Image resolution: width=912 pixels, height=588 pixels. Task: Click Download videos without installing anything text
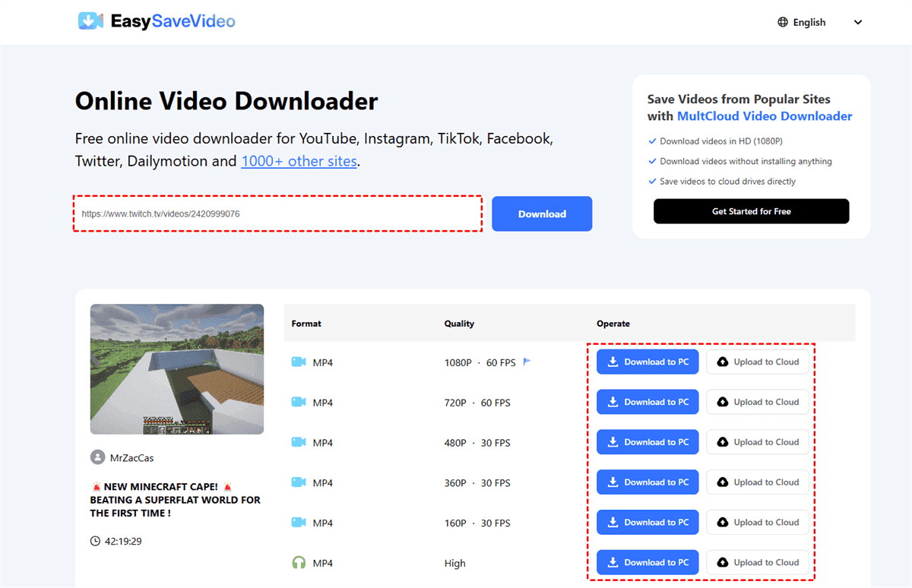[746, 161]
